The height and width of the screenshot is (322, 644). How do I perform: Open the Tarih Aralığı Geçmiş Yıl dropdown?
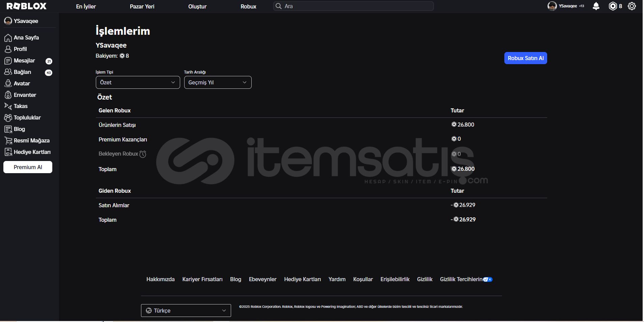pos(218,82)
